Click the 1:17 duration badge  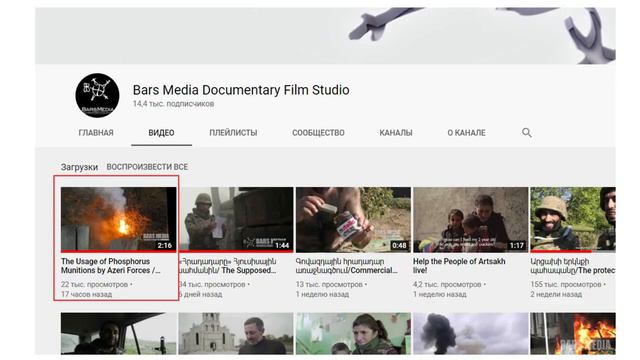517,246
